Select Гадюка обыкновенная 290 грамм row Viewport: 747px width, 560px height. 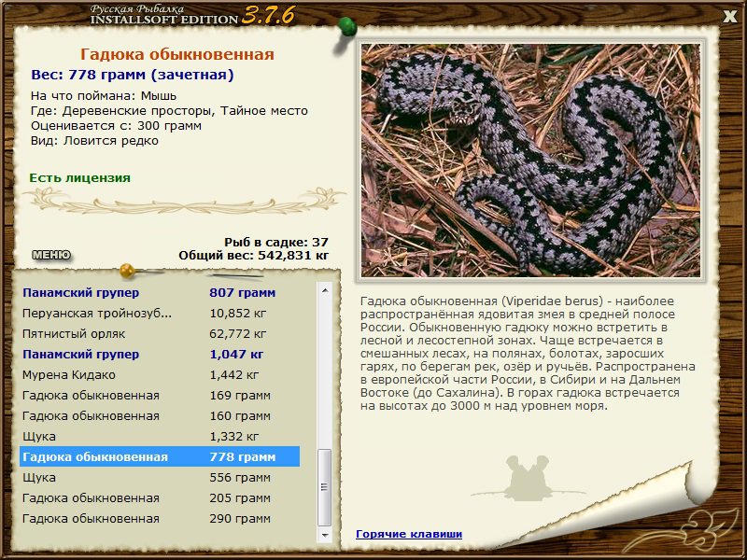[160, 519]
